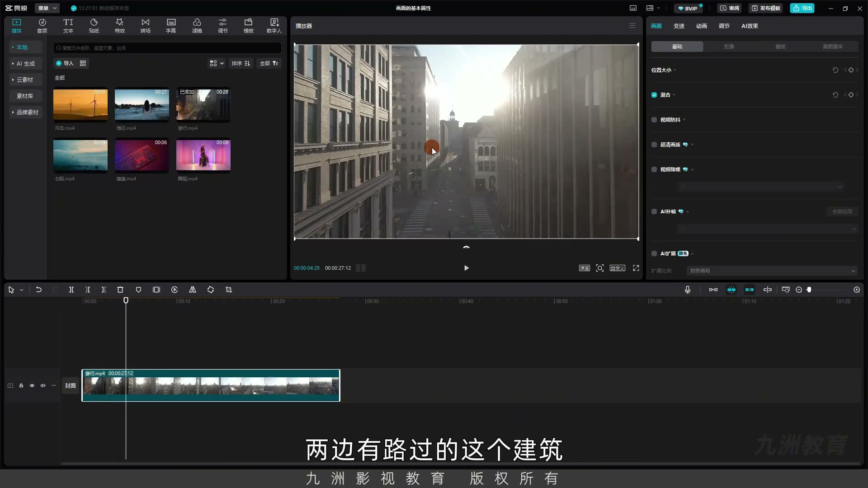The height and width of the screenshot is (488, 868).
Task: Click the mirror flip icon in timeline toolbar
Action: 193,290
